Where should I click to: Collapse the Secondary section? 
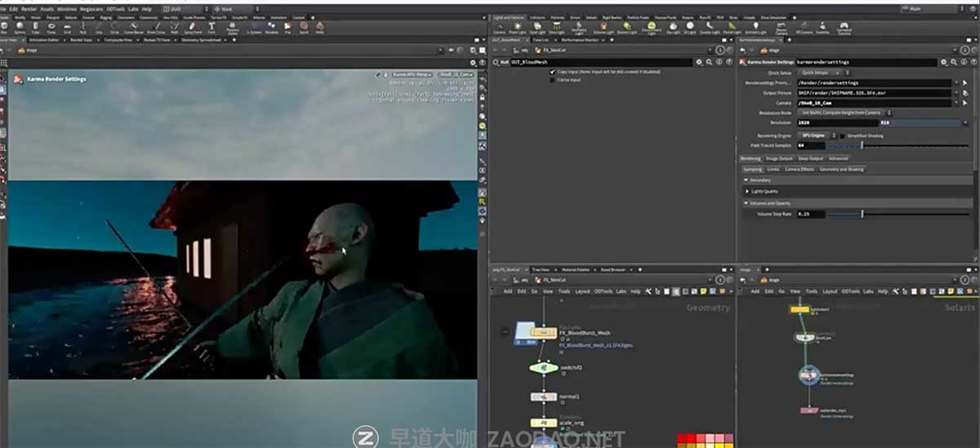click(746, 180)
